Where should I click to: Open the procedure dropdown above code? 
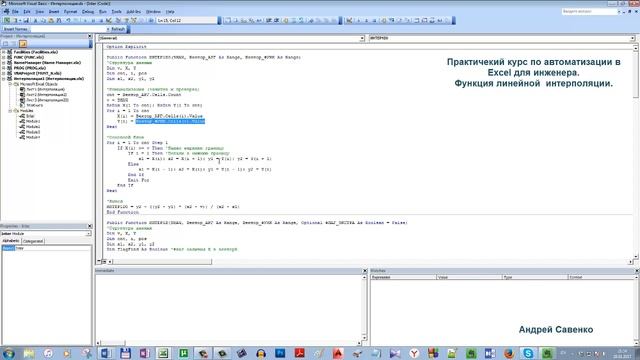pos(632,38)
